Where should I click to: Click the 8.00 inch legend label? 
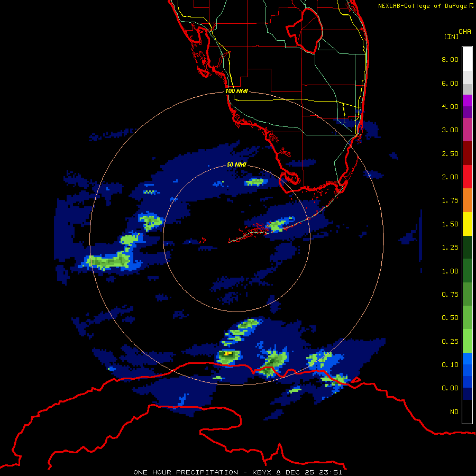pyautogui.click(x=450, y=59)
